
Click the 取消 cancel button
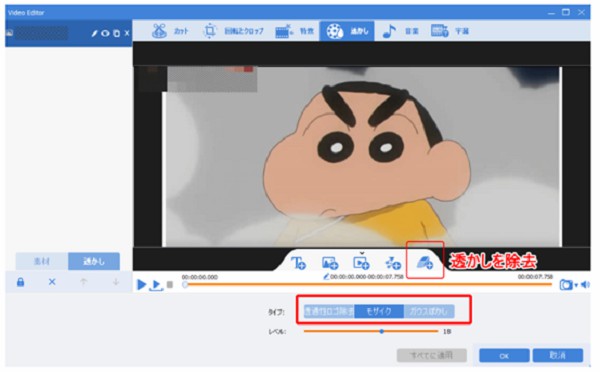(558, 356)
